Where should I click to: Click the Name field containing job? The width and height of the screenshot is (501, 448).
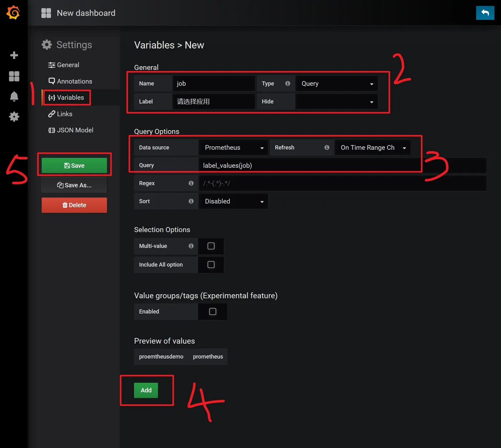point(214,83)
